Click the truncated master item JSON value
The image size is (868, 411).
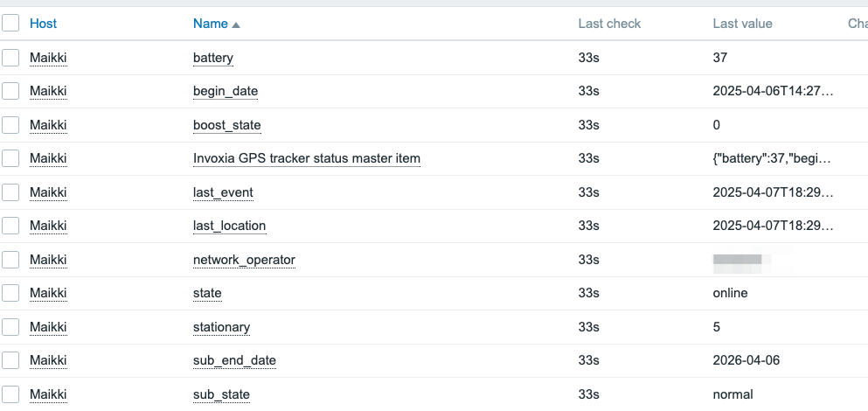point(773,158)
